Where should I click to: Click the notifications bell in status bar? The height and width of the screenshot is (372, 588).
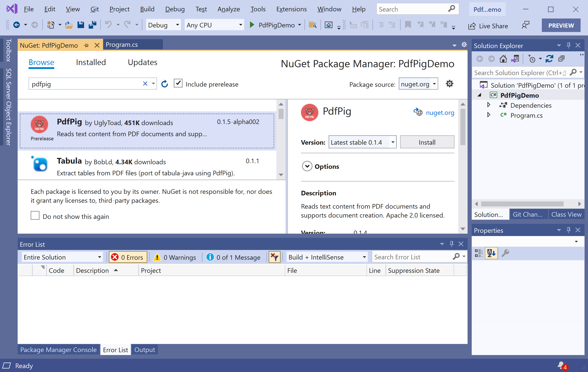click(x=561, y=365)
